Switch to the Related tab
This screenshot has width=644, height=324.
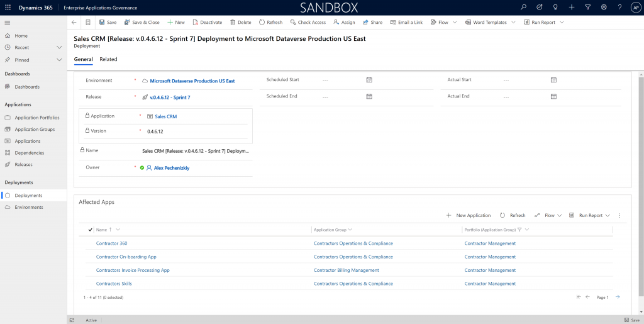point(108,59)
